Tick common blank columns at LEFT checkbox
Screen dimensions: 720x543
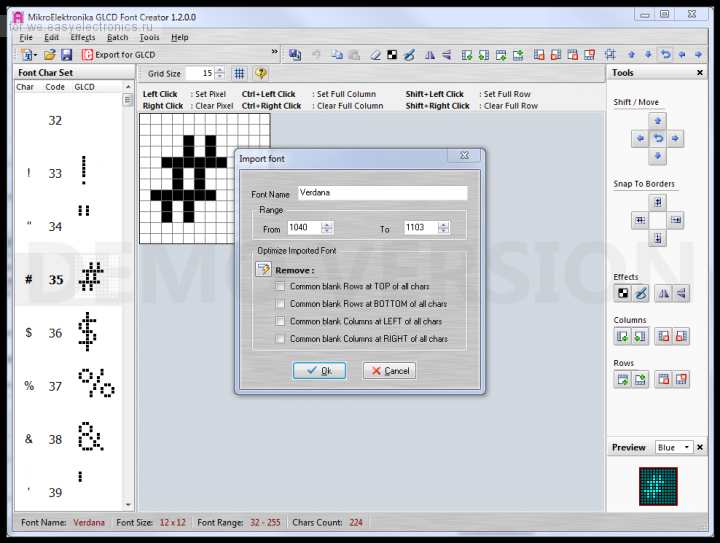pyautogui.click(x=281, y=322)
